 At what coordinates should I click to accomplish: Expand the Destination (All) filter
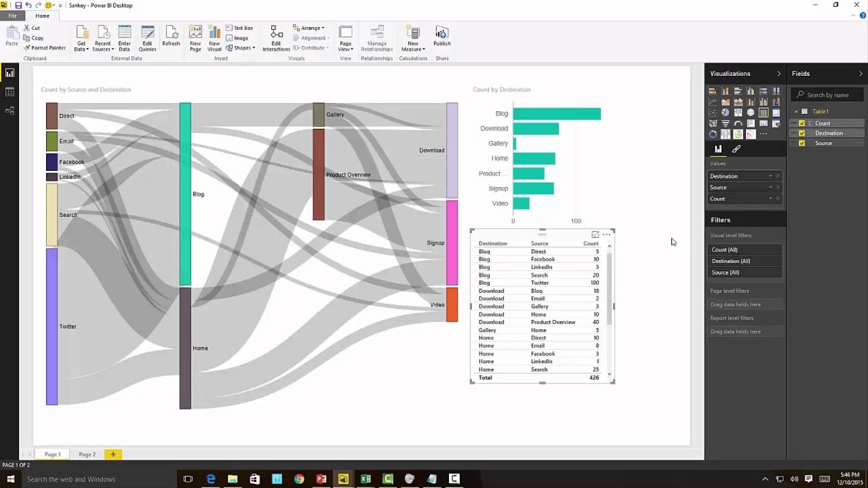click(x=745, y=261)
